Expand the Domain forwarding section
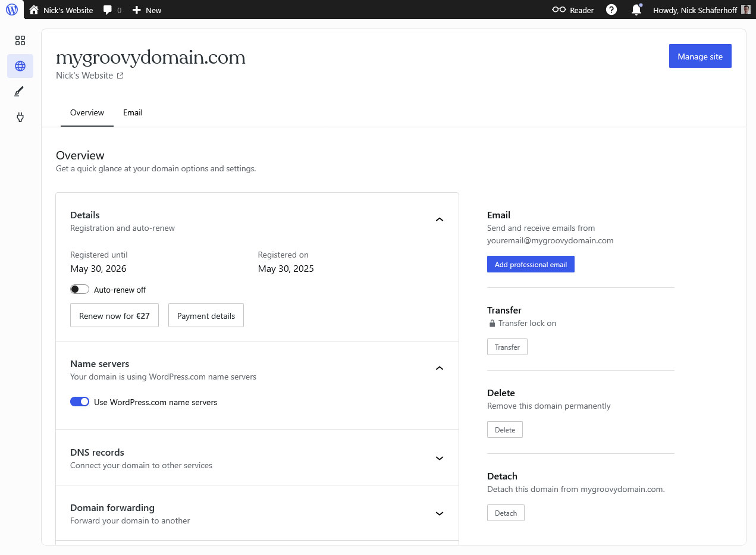 click(439, 513)
